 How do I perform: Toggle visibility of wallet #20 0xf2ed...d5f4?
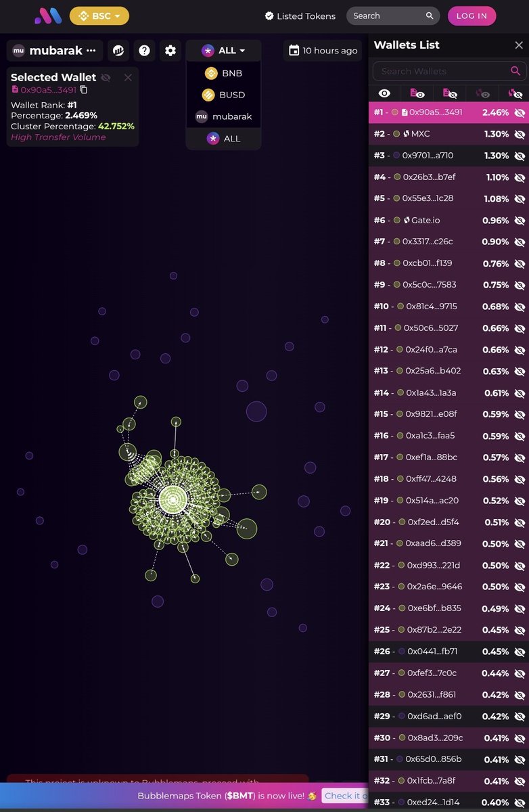[520, 522]
